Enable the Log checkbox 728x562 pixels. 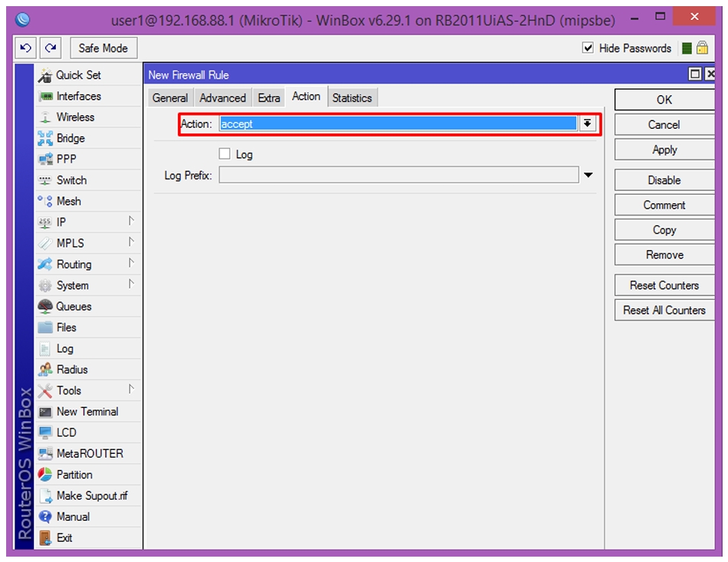click(x=224, y=154)
